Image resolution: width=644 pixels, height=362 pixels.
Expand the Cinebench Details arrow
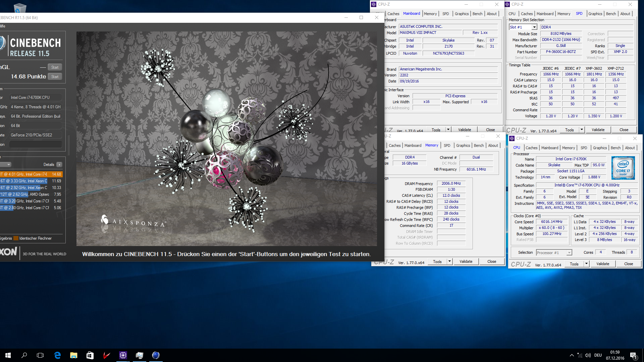click(59, 165)
